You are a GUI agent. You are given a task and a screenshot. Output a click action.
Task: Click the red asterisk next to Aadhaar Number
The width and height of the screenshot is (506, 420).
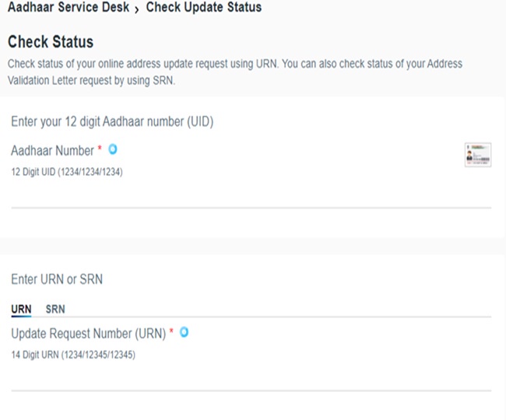click(x=100, y=149)
